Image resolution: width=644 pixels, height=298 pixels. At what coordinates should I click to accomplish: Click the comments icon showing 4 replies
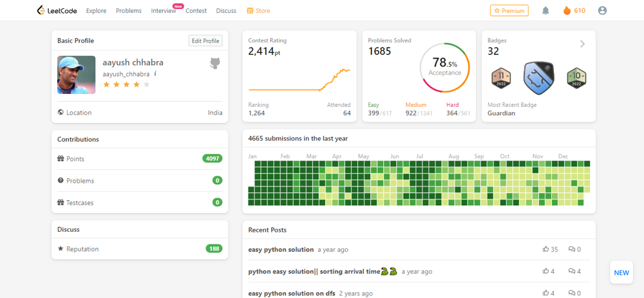point(571,272)
